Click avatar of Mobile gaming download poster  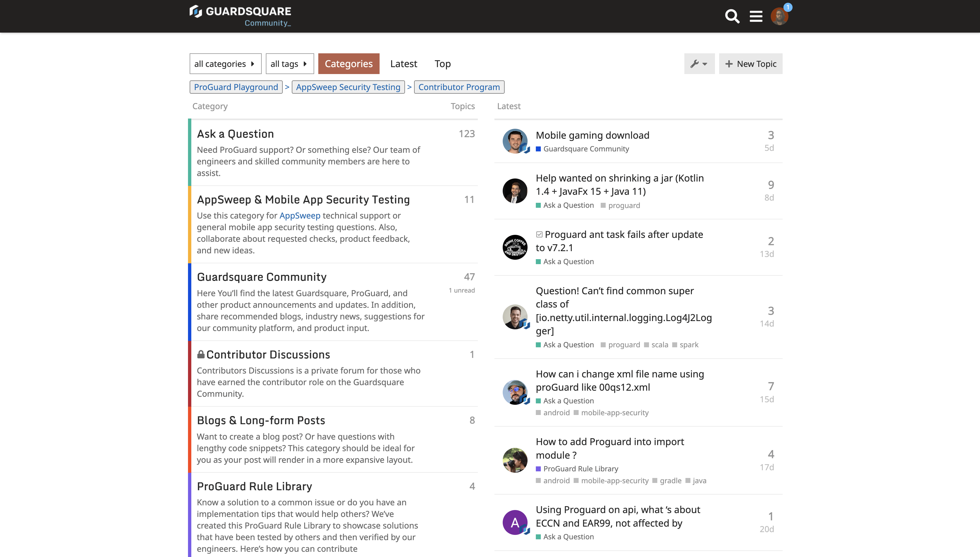[515, 141]
